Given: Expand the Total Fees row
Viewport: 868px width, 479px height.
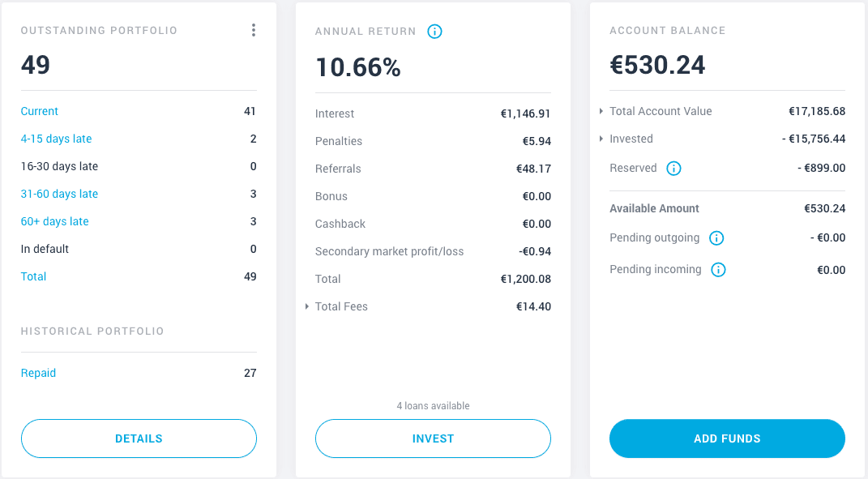Looking at the screenshot, I should [306, 306].
